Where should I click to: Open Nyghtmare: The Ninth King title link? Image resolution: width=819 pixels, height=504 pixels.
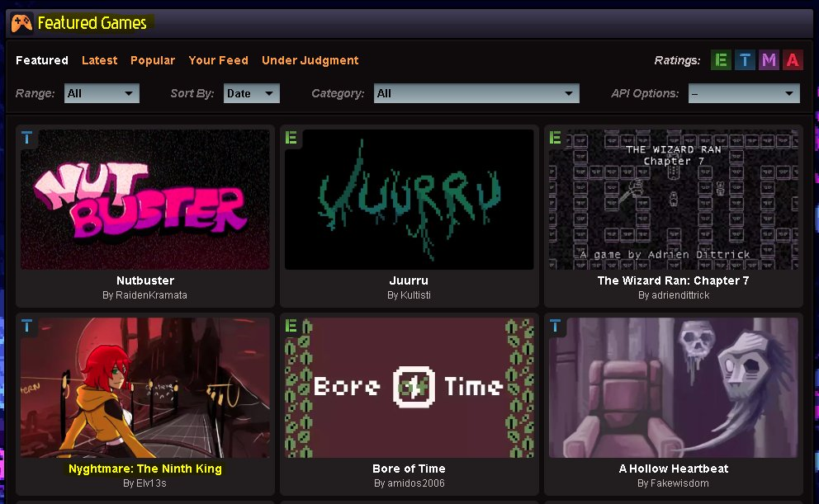[x=145, y=469]
